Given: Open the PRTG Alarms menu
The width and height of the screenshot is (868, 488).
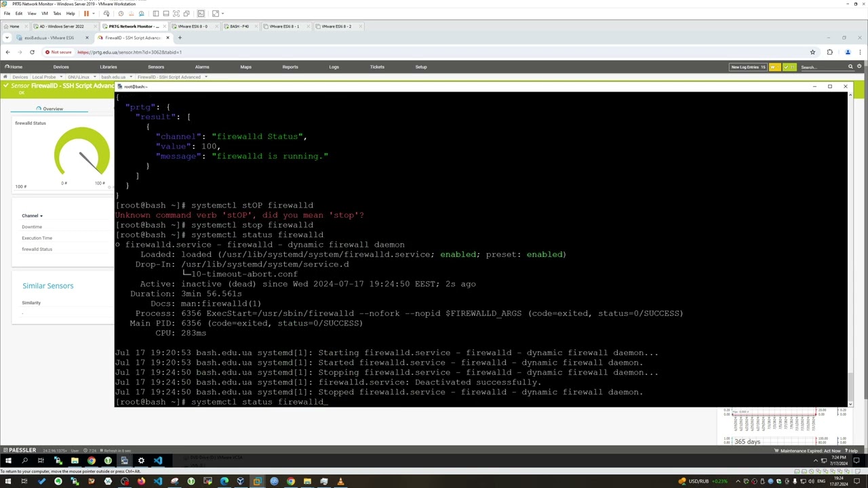Looking at the screenshot, I should (x=202, y=67).
